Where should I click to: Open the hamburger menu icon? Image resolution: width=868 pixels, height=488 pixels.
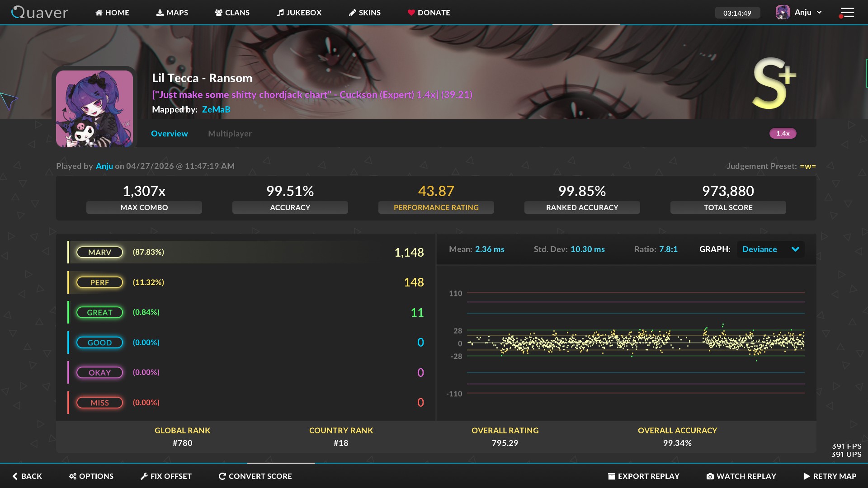[x=847, y=13]
